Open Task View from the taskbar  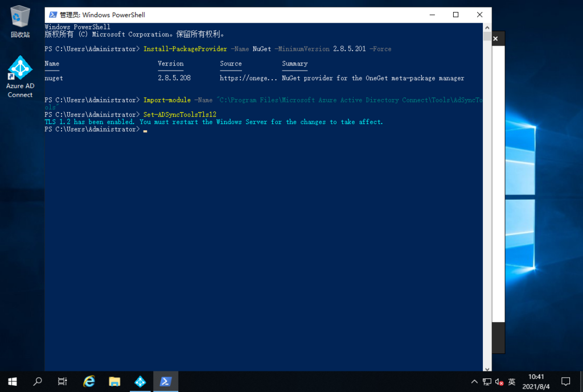coord(63,382)
